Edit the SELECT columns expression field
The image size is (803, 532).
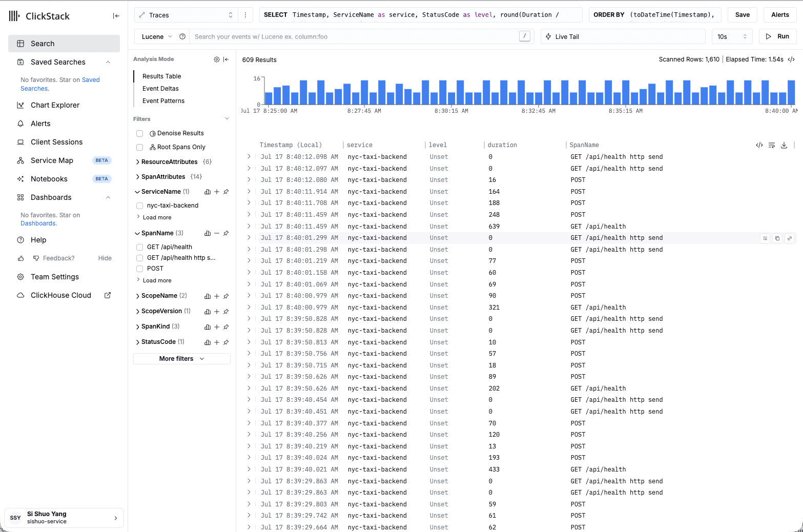pos(421,15)
